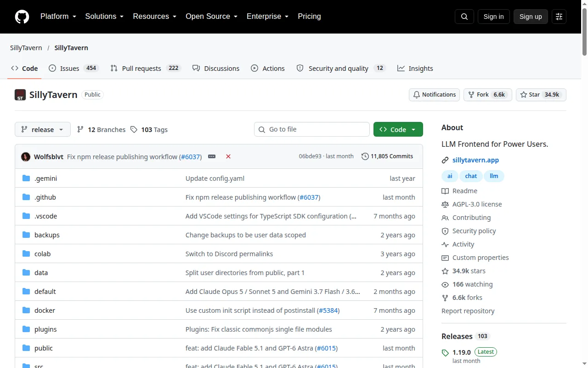Open the release branch selector dropdown
The width and height of the screenshot is (588, 368).
43,130
